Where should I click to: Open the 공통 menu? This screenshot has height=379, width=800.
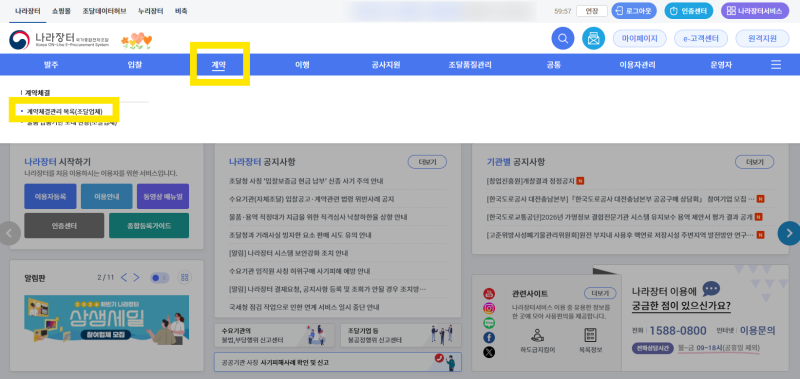point(554,65)
